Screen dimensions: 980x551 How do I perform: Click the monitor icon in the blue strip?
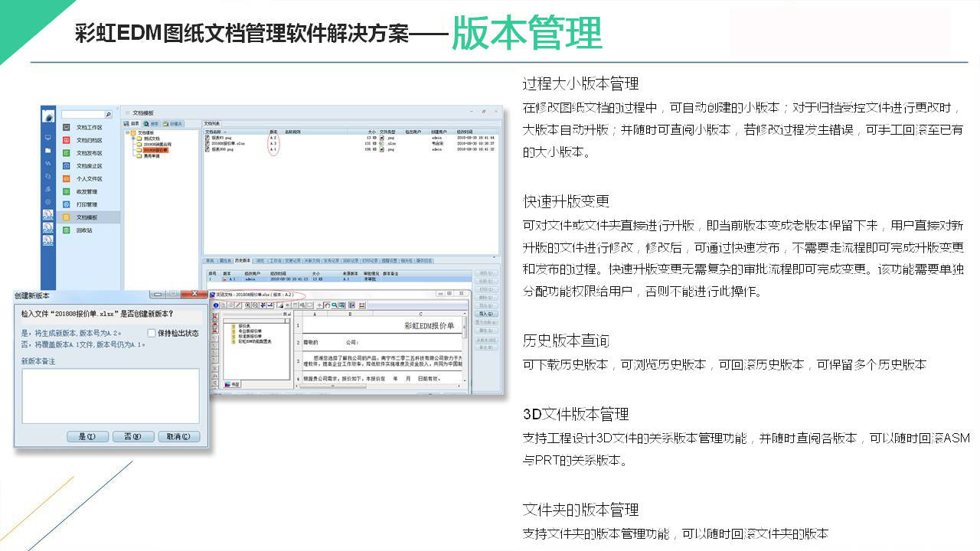coord(47,137)
